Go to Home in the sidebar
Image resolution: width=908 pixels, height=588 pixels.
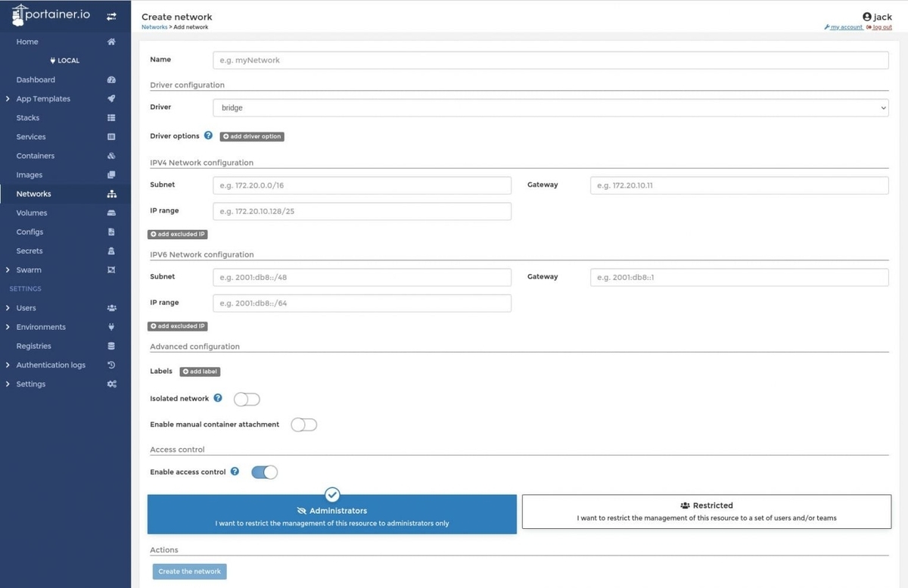[26, 42]
